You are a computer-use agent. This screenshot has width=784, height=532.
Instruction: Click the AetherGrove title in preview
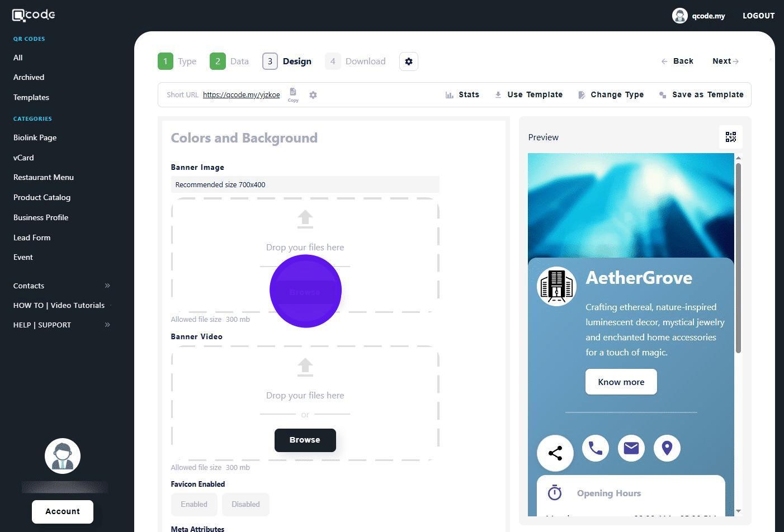click(x=639, y=278)
